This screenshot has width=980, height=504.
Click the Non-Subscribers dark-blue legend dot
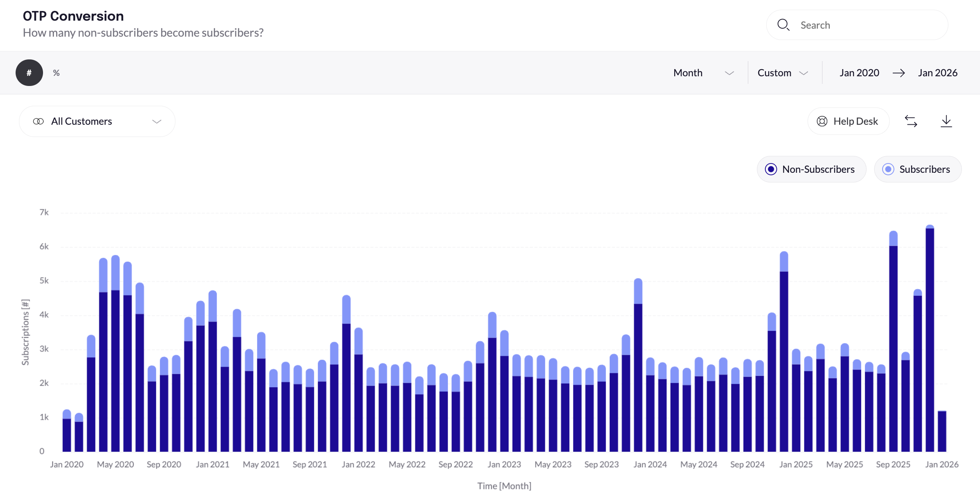[771, 169]
